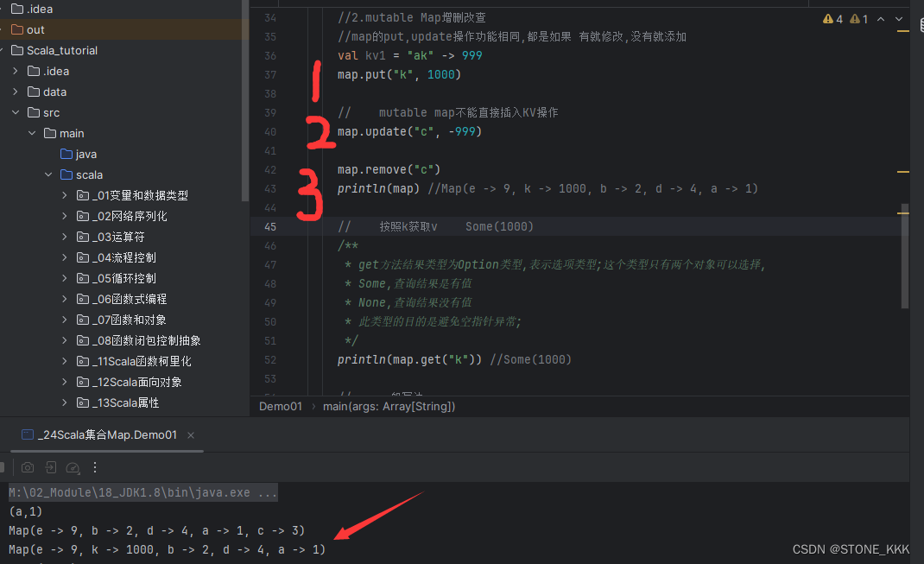Click the arrow-in-box icon next to the camera
This screenshot has height=564, width=924.
(51, 466)
